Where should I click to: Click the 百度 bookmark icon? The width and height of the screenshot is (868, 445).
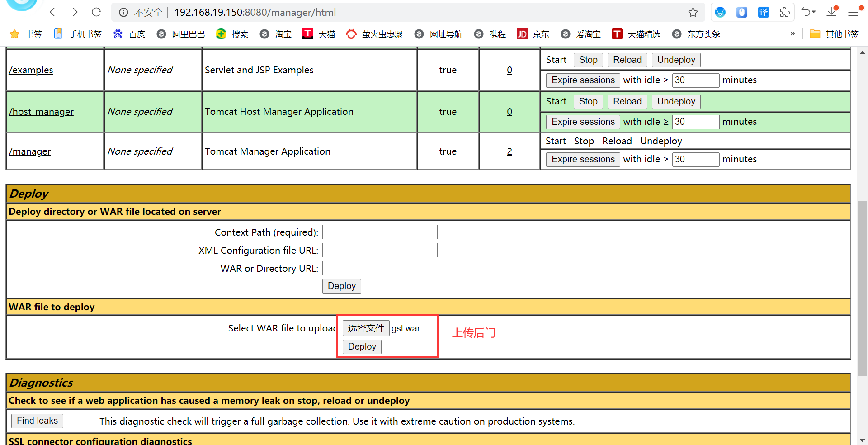tap(118, 34)
